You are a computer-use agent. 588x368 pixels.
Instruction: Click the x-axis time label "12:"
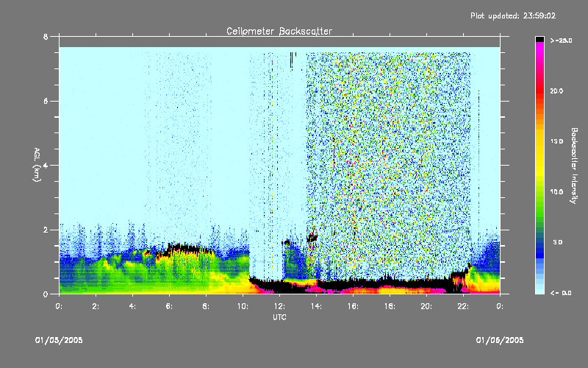coord(279,306)
